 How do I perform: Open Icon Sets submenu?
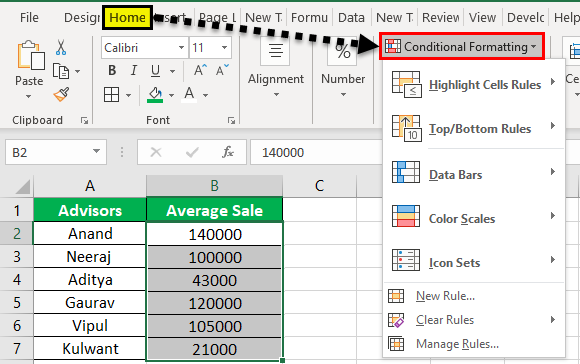(474, 262)
